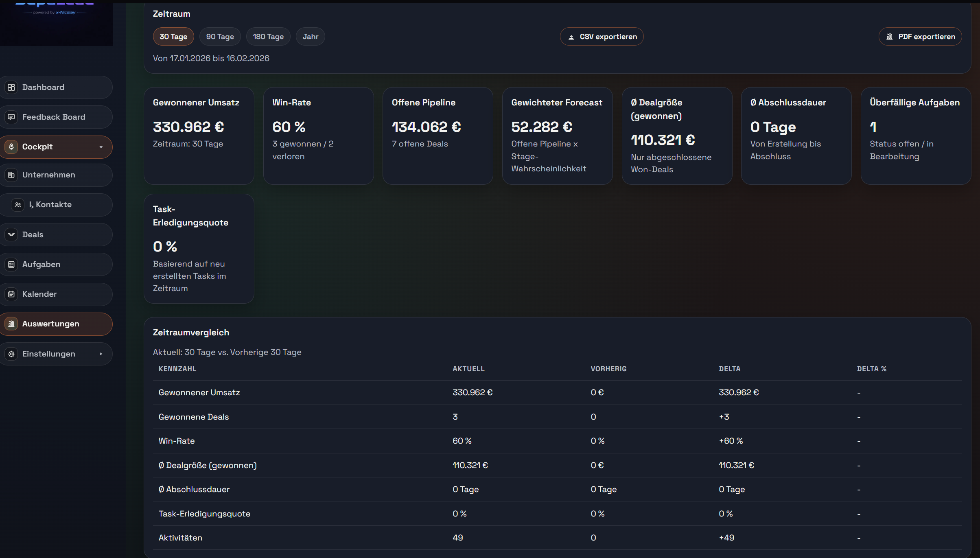The image size is (980, 558).
Task: Click the Kalender calendar icon
Action: [11, 294]
